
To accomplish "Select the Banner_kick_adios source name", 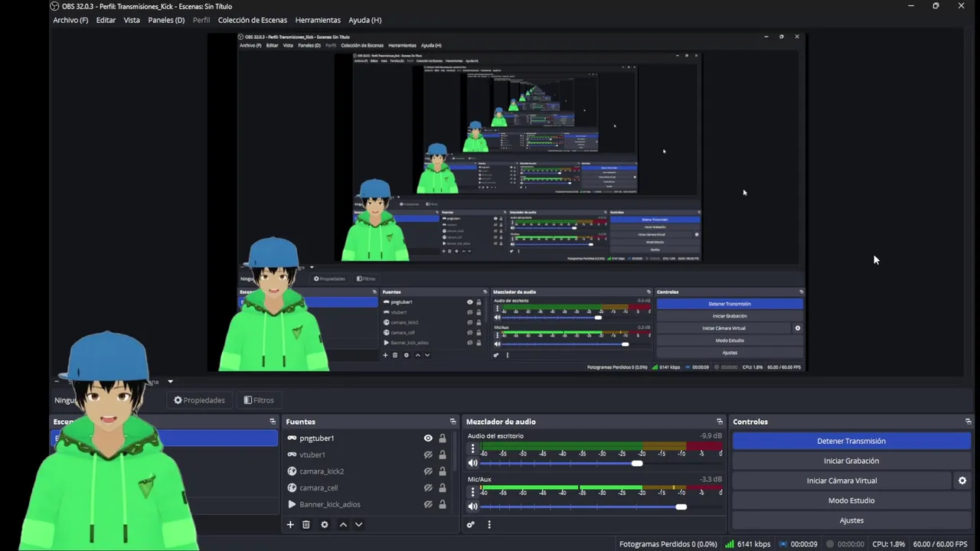I will 330,504.
